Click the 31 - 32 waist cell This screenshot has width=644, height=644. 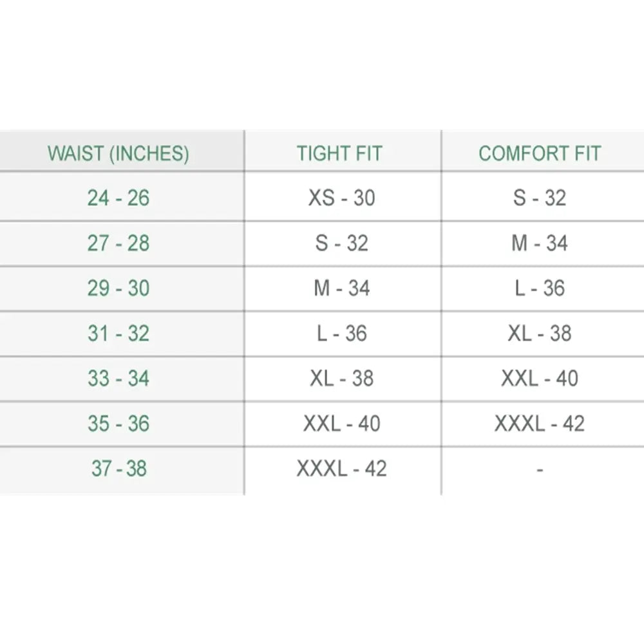118,333
